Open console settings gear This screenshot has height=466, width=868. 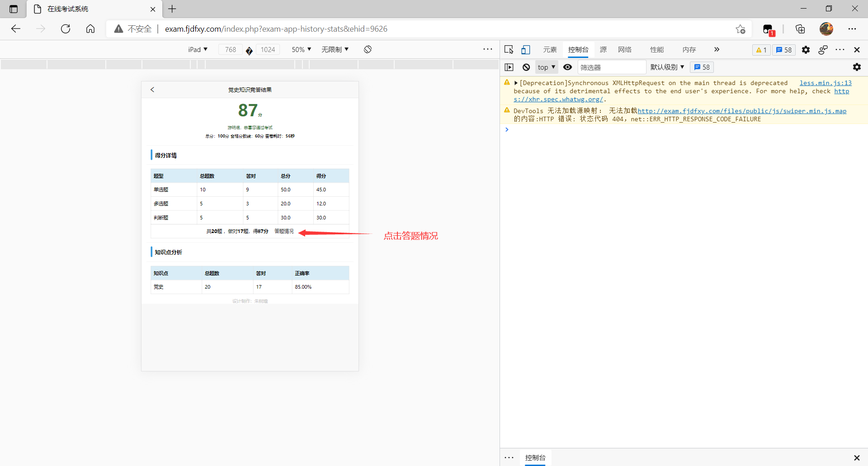click(857, 67)
